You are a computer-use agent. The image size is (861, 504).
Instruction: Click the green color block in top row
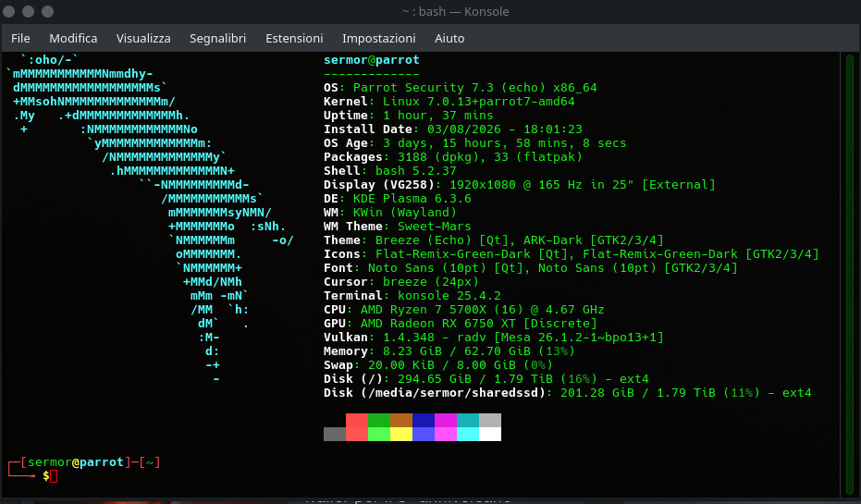(x=379, y=421)
